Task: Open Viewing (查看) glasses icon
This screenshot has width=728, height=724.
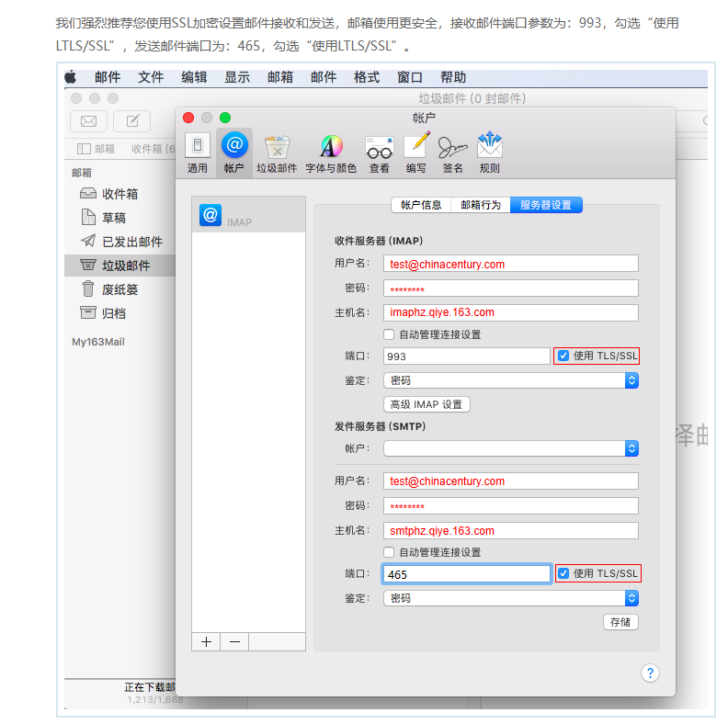Action: (380, 154)
